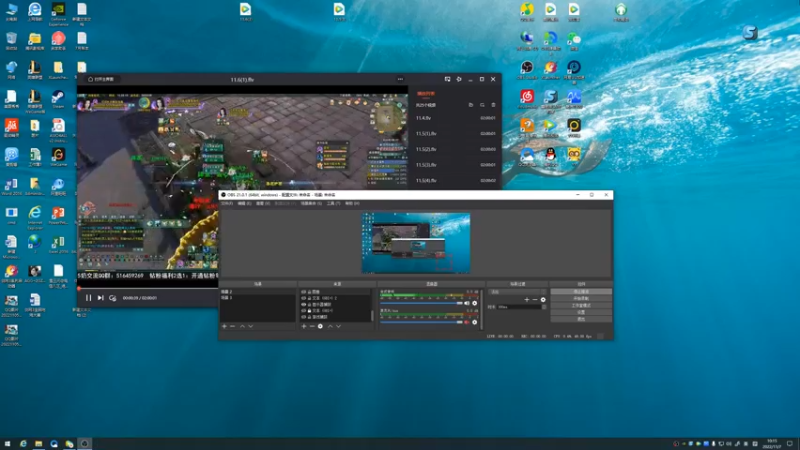Remove selected source with the minus icon
The width and height of the screenshot is (800, 450).
click(x=312, y=327)
